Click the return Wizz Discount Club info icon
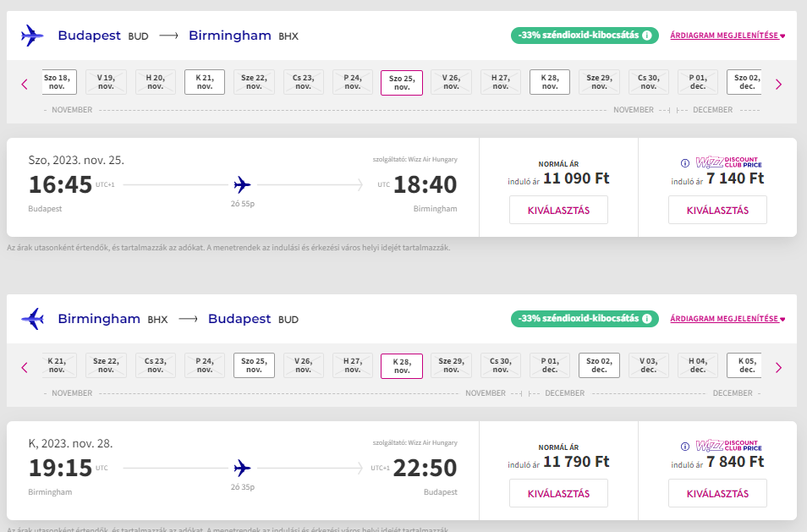 click(685, 447)
